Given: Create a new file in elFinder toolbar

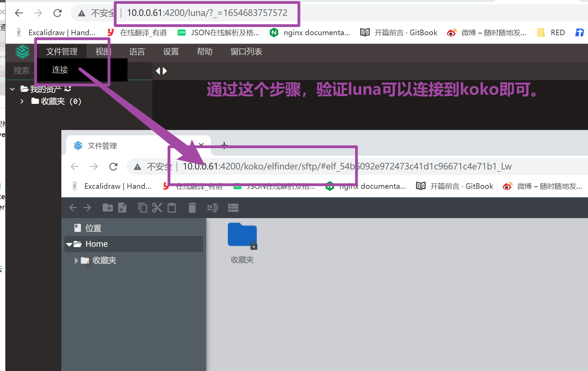Looking at the screenshot, I should (122, 207).
